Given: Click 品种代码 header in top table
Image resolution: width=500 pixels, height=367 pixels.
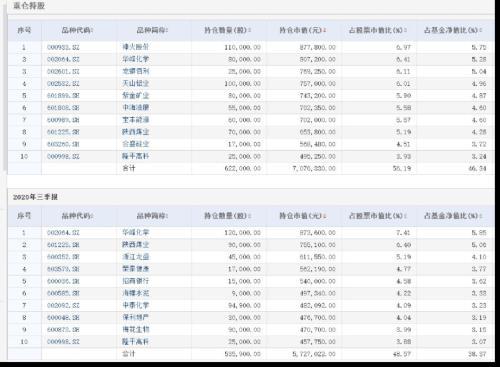Looking at the screenshot, I should 77,31.
